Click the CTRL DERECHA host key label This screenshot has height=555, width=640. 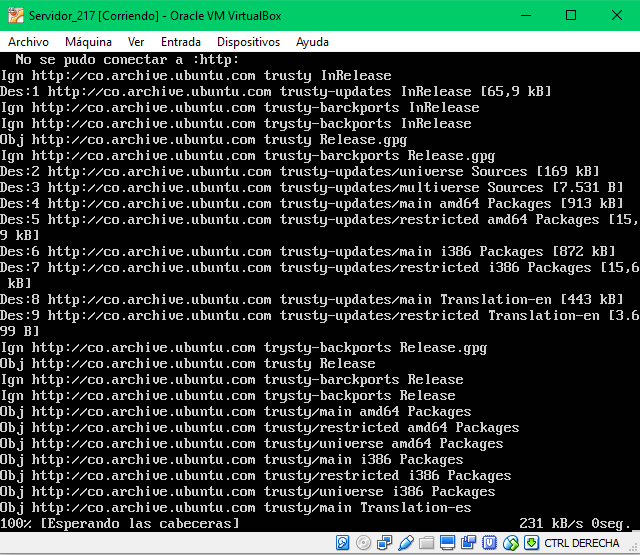point(582,543)
